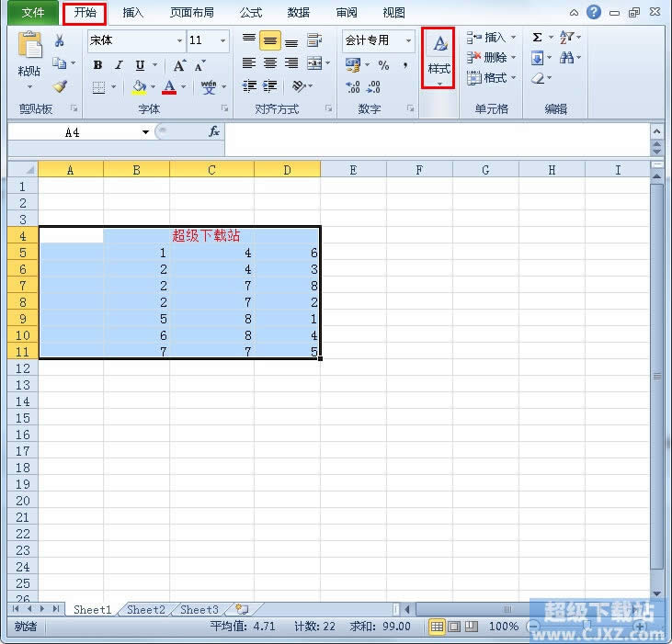Viewport: 672px width, 644px height.
Task: Align text left
Action: tap(249, 63)
